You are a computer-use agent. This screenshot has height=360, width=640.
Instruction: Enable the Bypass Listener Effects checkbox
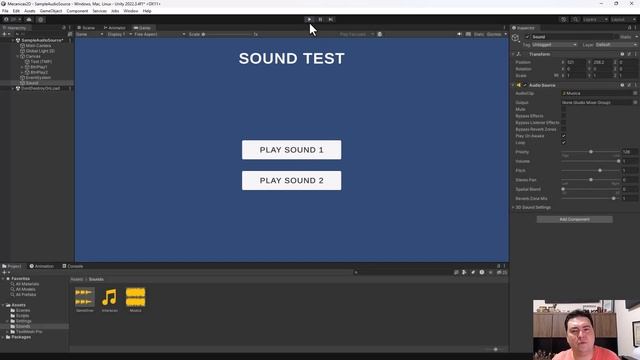[x=564, y=122]
